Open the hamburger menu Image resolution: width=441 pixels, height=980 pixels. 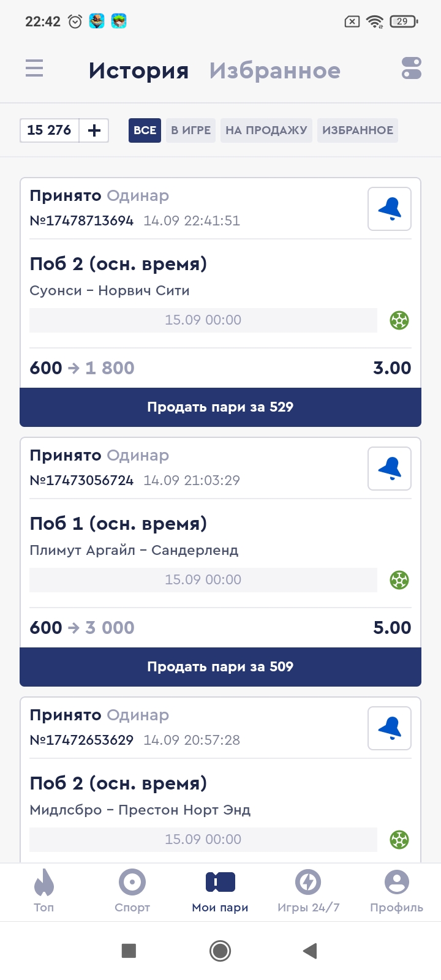(x=34, y=68)
